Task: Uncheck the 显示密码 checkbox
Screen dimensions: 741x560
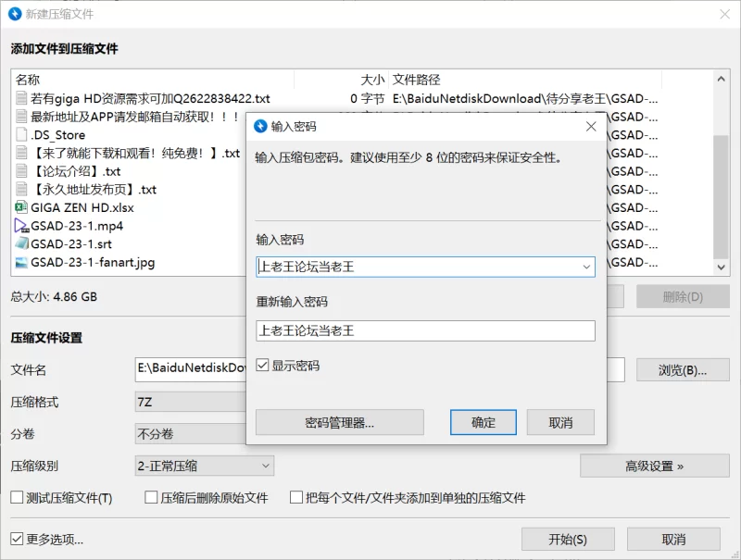Action: pos(262,366)
